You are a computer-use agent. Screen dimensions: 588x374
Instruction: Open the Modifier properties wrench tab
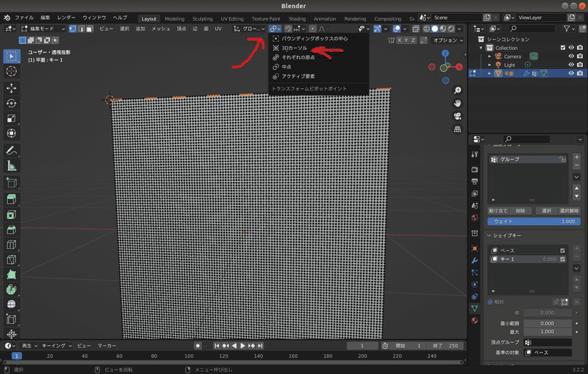tap(475, 260)
